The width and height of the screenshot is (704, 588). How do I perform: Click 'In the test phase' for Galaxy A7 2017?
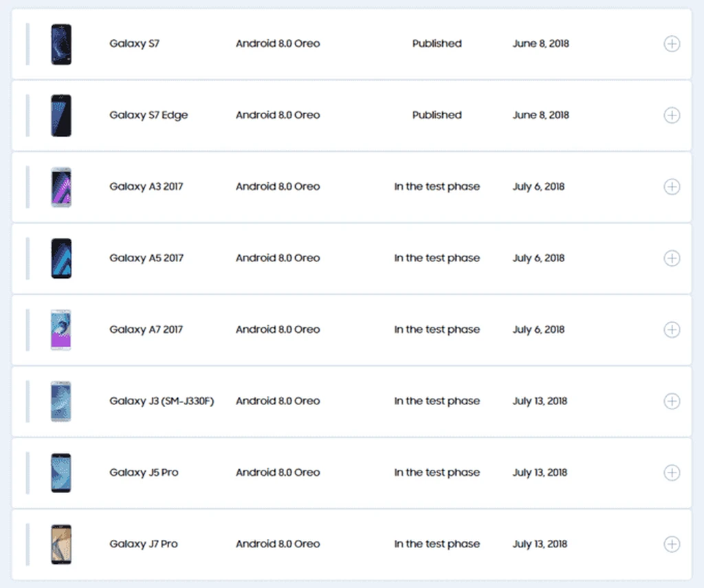(x=437, y=329)
